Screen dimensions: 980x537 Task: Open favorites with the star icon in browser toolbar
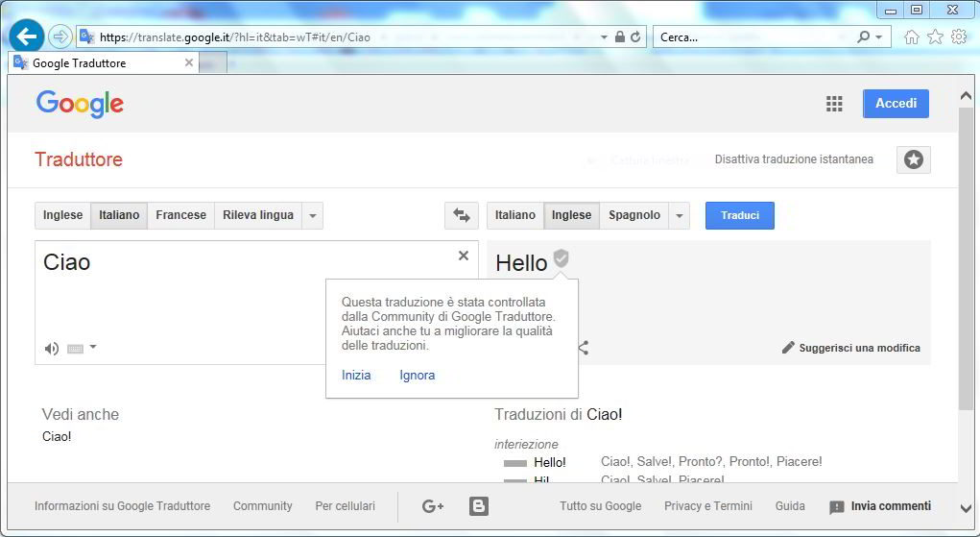click(x=935, y=37)
